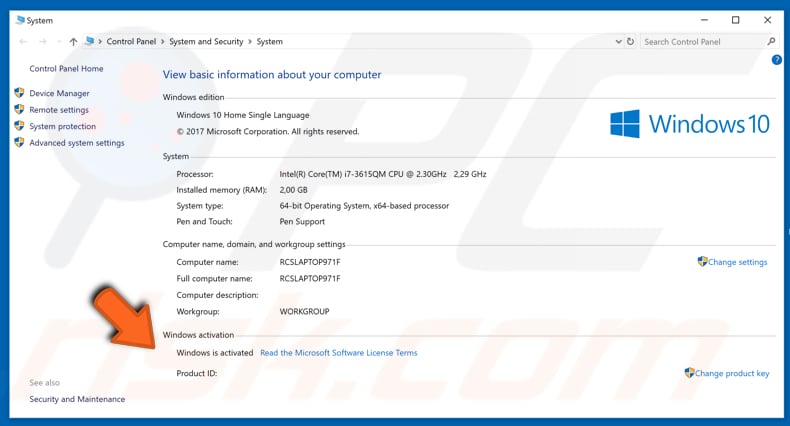Click the computer name RCSLAPTOP971F value
Viewport: 790px width, 426px height.
[310, 262]
